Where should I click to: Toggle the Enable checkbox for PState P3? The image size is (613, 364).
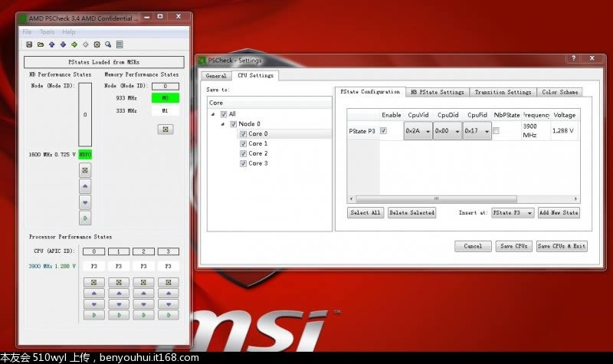pos(384,130)
